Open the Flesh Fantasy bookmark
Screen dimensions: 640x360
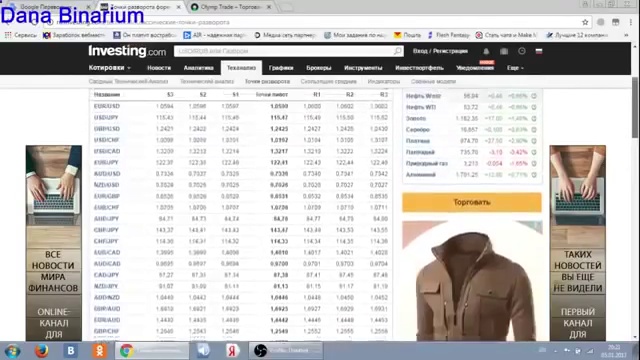point(449,35)
